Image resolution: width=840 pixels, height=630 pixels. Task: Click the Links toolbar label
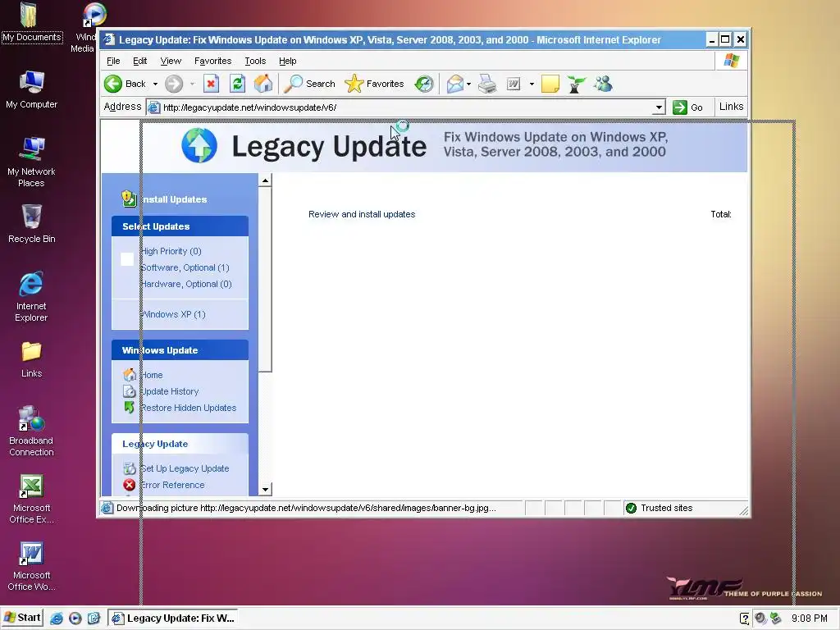(x=731, y=107)
